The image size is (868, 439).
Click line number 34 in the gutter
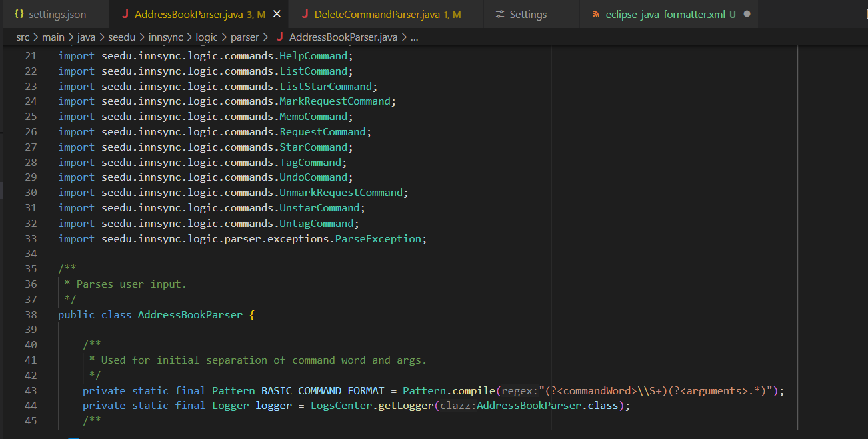tap(31, 254)
